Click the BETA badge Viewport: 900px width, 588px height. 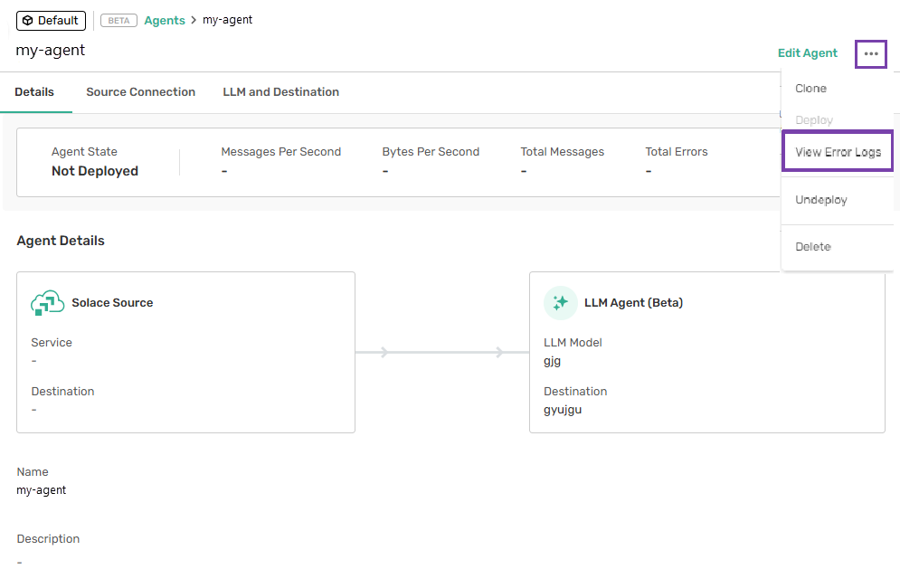point(118,21)
